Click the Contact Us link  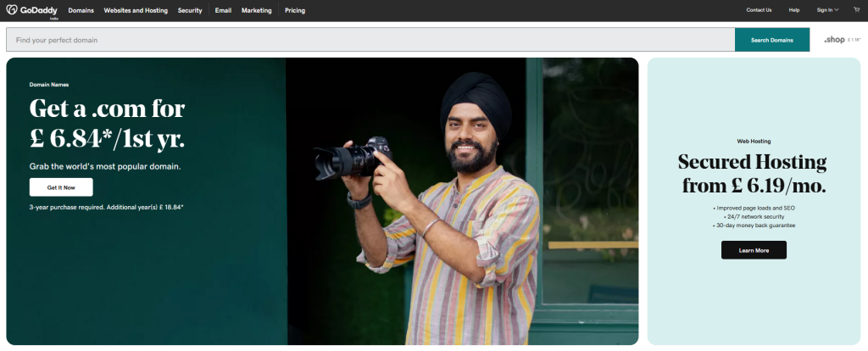tap(759, 10)
